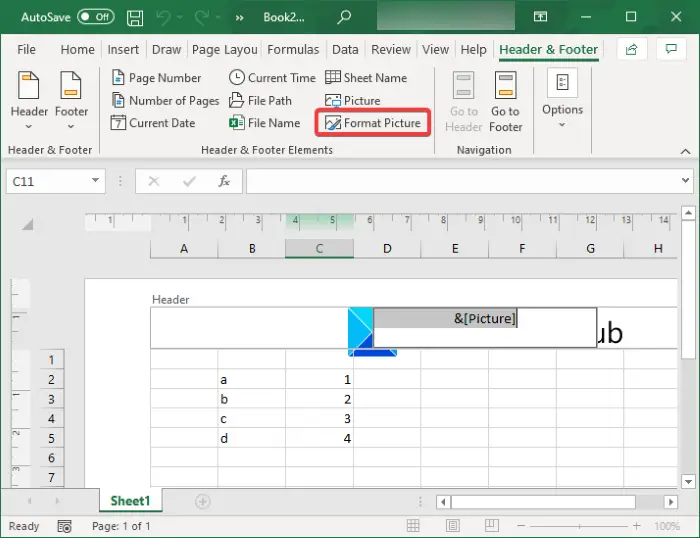Open Undo history dropdown arrow
This screenshot has height=538, width=700.
180,17
